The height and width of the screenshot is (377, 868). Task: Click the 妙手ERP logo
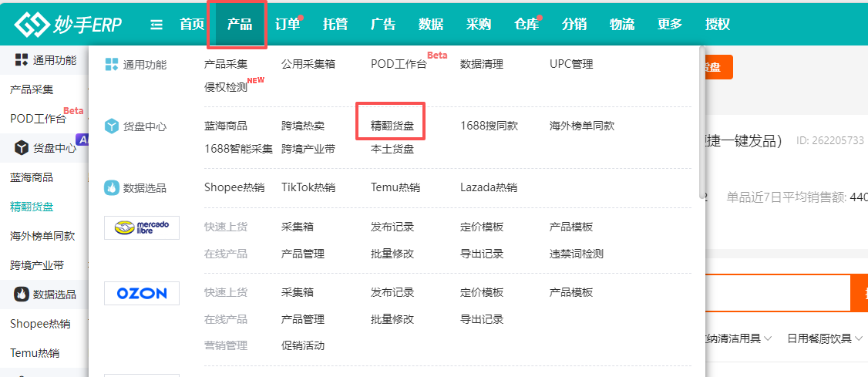click(x=67, y=24)
